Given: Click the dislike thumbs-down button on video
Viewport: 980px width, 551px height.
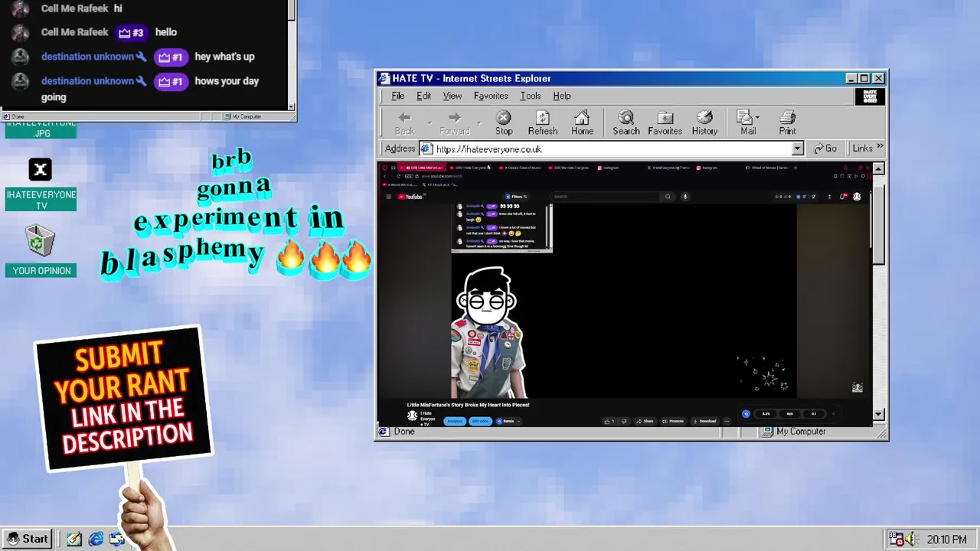Looking at the screenshot, I should tap(624, 421).
